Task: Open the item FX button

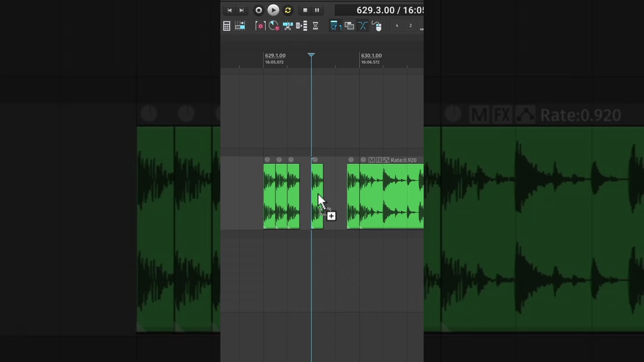Action: pyautogui.click(x=379, y=160)
